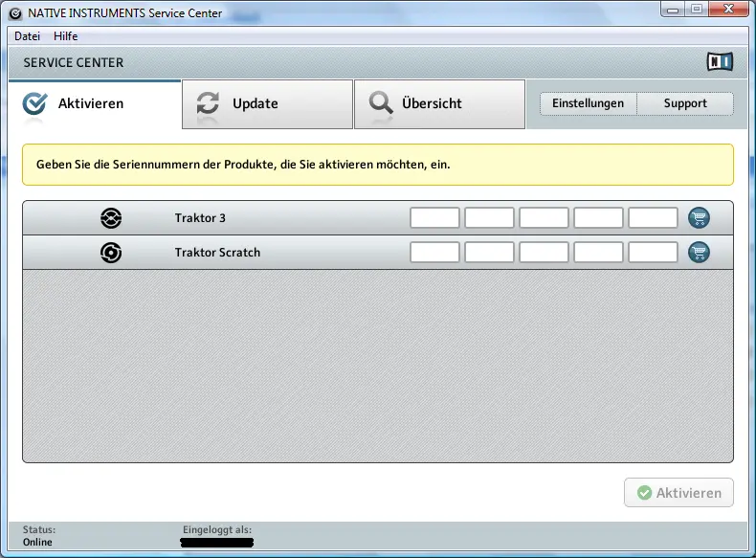Switch to the Aktivieren tab
Image resolution: width=756 pixels, height=558 pixels.
[x=94, y=103]
